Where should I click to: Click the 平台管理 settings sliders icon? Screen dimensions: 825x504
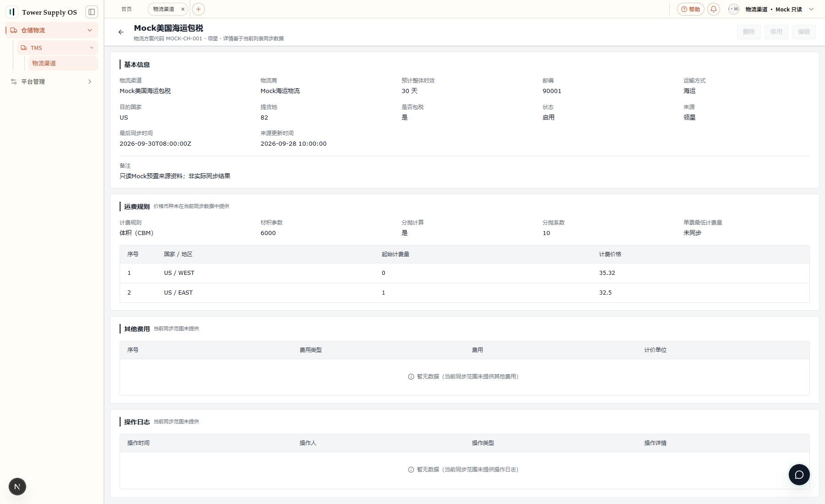click(14, 82)
